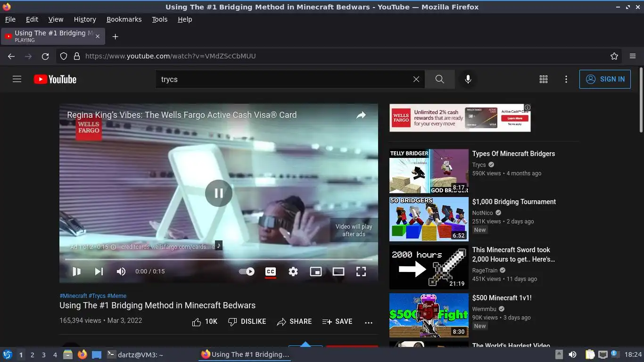
Task: Switch to workspace 2 in taskbar
Action: pyautogui.click(x=33, y=354)
